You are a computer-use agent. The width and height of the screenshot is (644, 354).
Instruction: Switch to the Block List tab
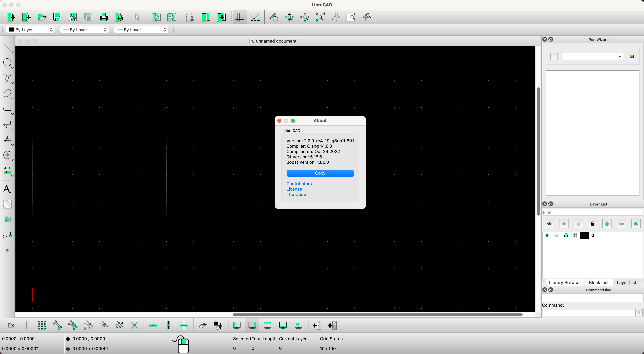(599, 282)
